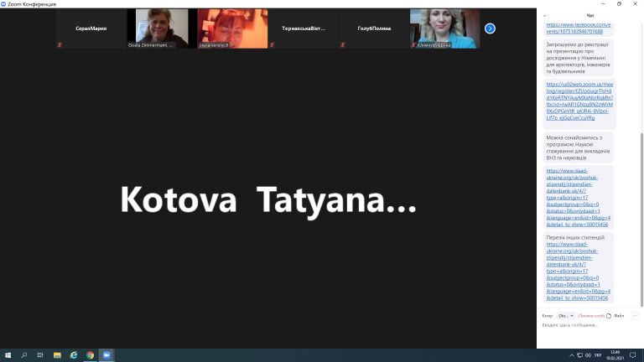Show next participants with the blue arrow
The height and width of the screenshot is (362, 644).
pyautogui.click(x=490, y=28)
